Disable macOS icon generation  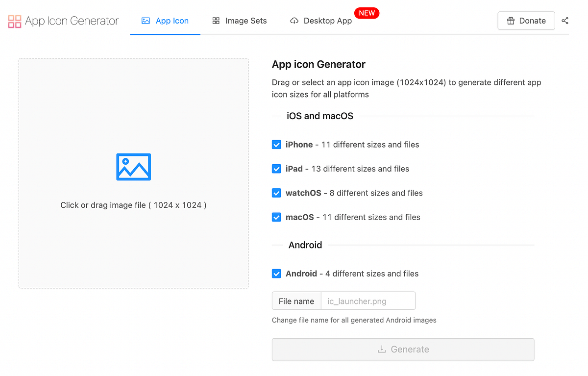click(276, 217)
